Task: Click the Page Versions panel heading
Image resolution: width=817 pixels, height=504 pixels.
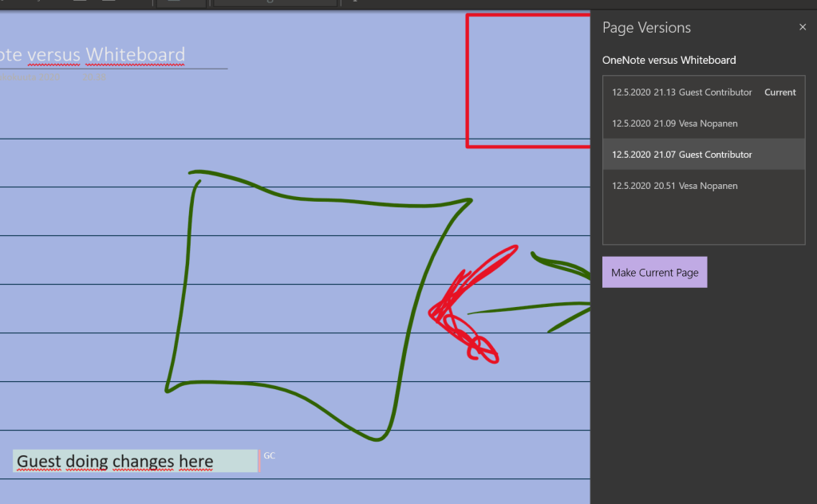Action: point(646,28)
